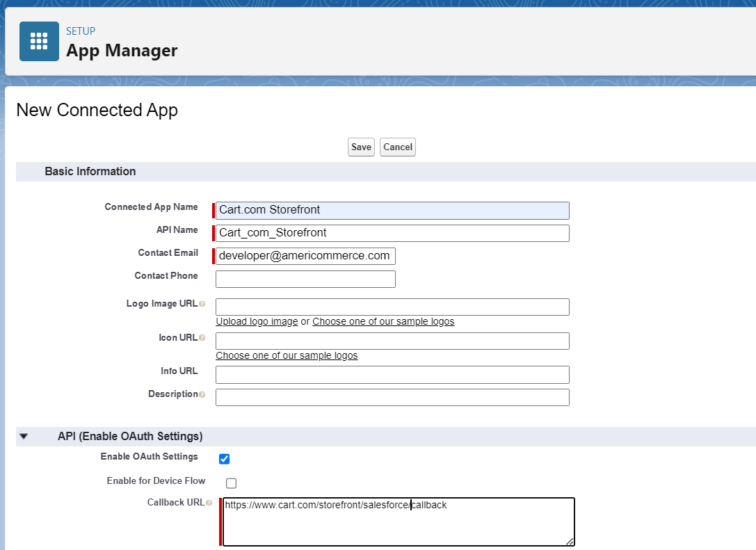The image size is (756, 550).
Task: Click the Enable OAuth Settings label
Action: [x=149, y=457]
